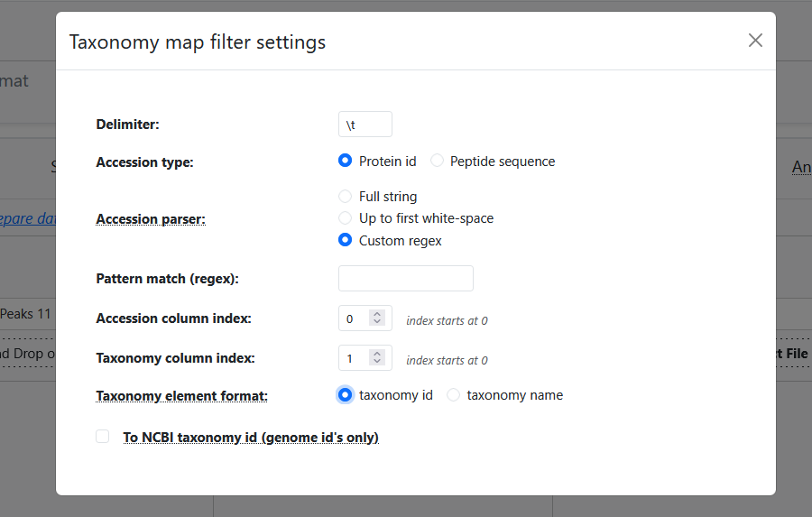Click the Delimiter input field
The width and height of the screenshot is (812, 517).
(364, 125)
